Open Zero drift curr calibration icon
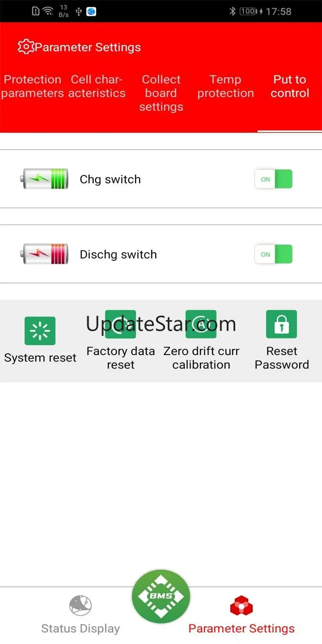Image resolution: width=322 pixels, height=644 pixels. [x=201, y=324]
